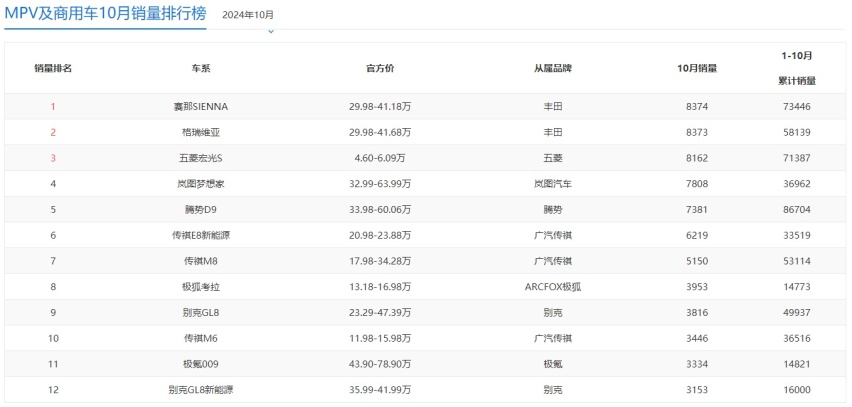Click the price 29.98-41.18万

click(x=380, y=107)
